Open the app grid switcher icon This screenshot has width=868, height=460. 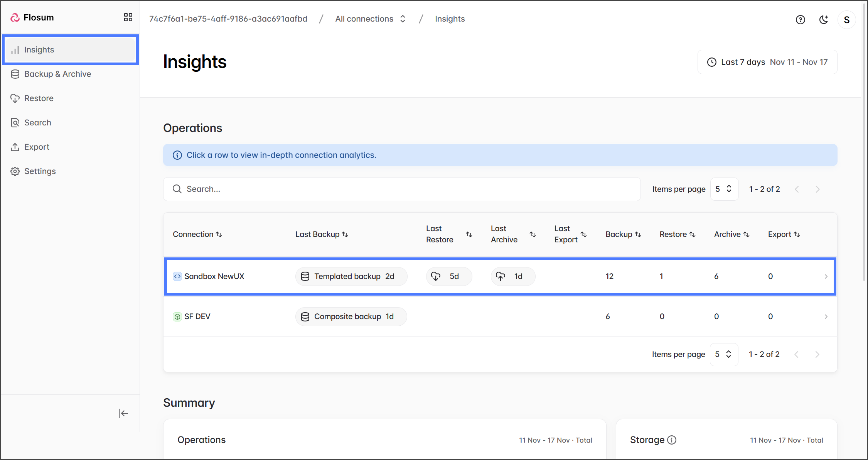pyautogui.click(x=128, y=17)
